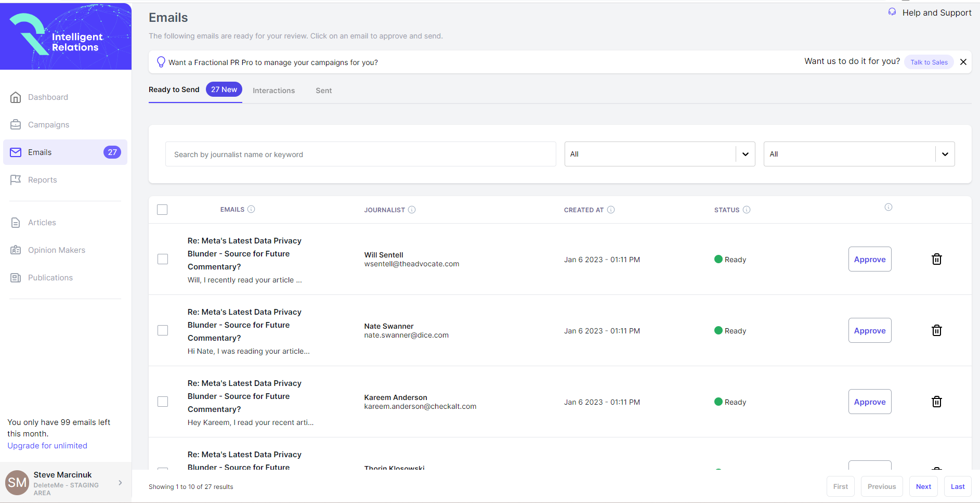Click the Talk to Sales button
This screenshot has width=980, height=503.
click(x=929, y=62)
